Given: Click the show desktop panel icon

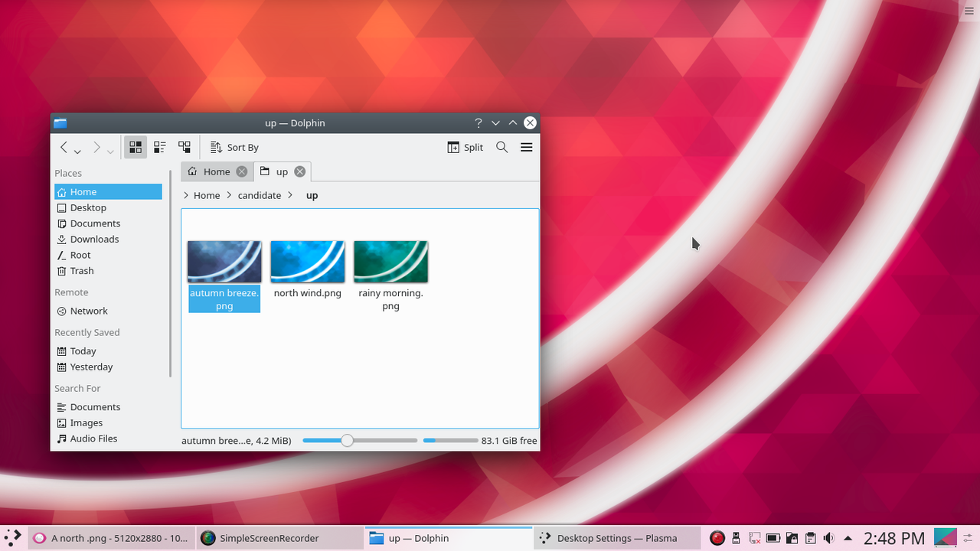Looking at the screenshot, I should tap(946, 538).
